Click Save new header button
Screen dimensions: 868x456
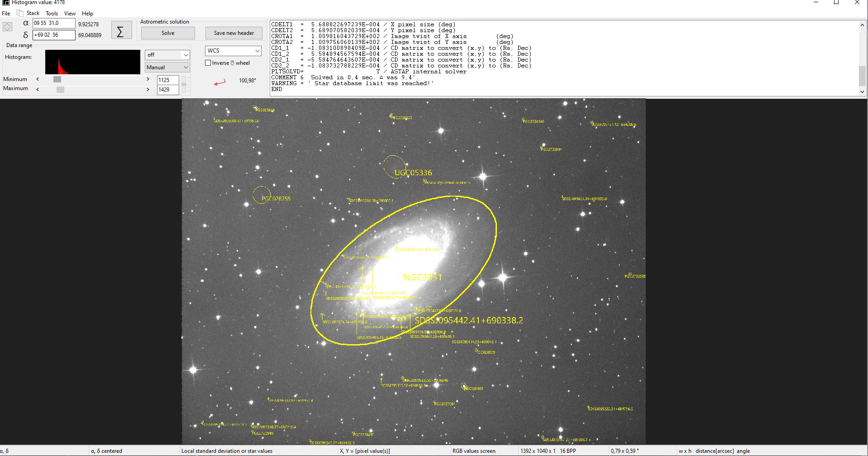click(234, 33)
